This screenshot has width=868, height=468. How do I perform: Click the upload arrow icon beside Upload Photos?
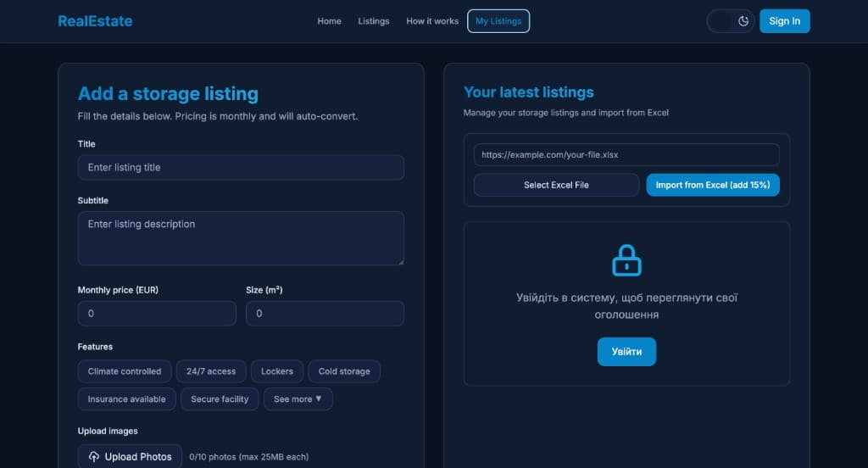(x=93, y=456)
